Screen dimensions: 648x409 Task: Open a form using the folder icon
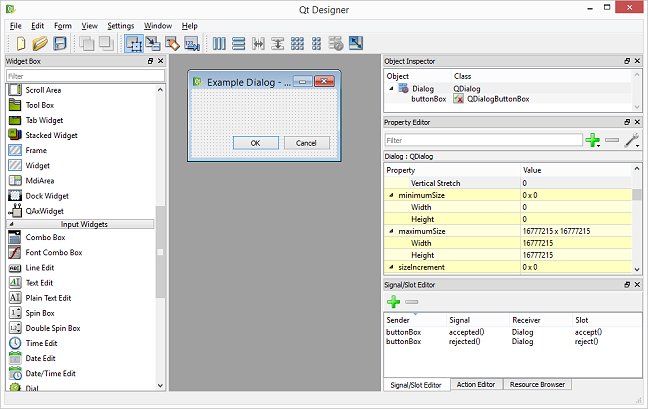pyautogui.click(x=40, y=43)
